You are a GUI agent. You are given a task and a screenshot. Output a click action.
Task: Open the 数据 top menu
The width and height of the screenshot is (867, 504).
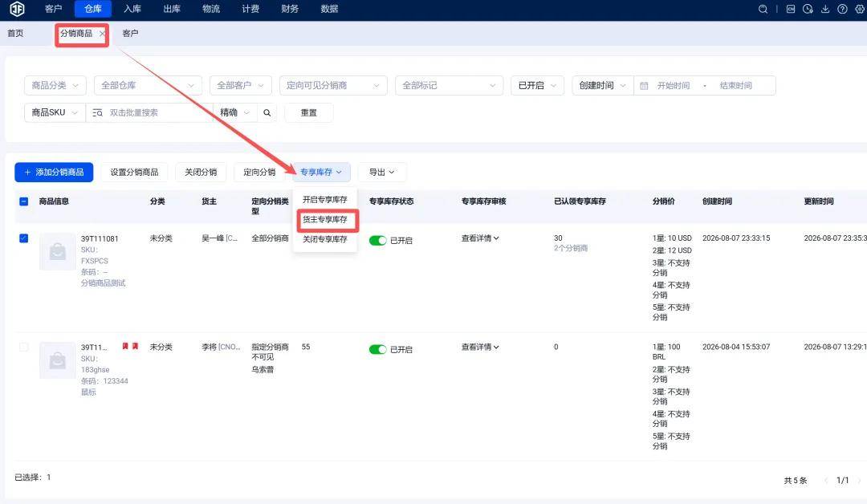[x=330, y=9]
